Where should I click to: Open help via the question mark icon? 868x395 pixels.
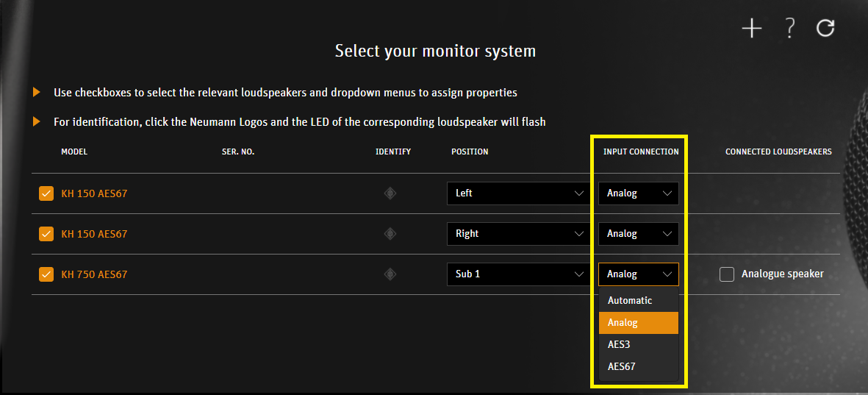(x=789, y=29)
